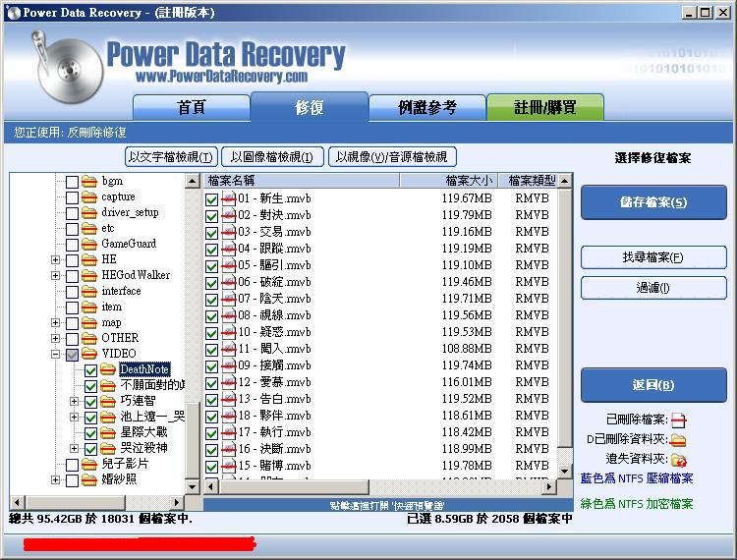The width and height of the screenshot is (737, 560).
Task: Expand the HEGod Walker folder node
Action: pos(55,275)
